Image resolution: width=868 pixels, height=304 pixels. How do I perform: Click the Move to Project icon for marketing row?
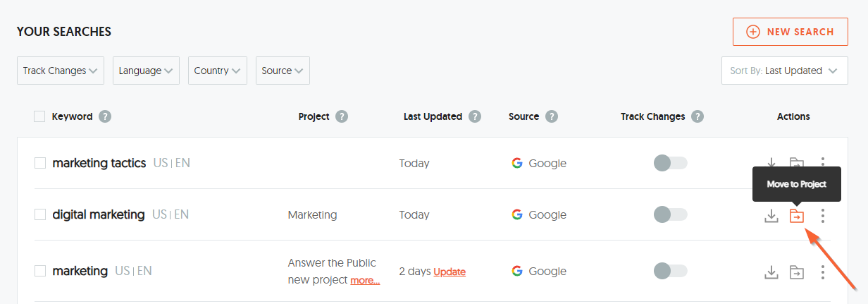(797, 272)
